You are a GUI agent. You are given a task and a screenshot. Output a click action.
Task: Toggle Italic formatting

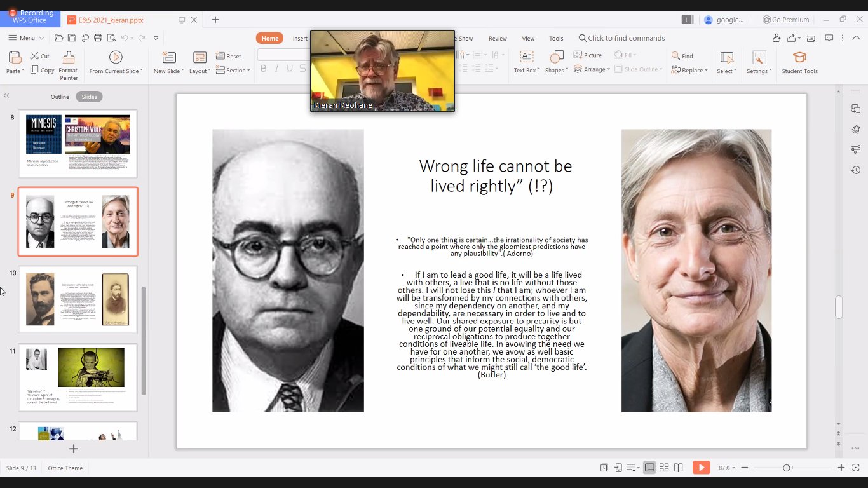(x=277, y=69)
